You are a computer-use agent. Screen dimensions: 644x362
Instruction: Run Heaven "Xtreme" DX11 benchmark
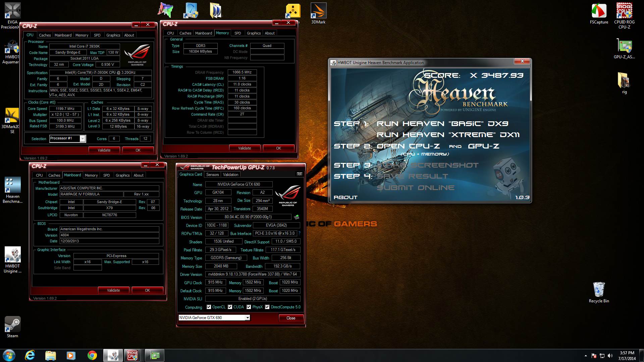coord(448,135)
